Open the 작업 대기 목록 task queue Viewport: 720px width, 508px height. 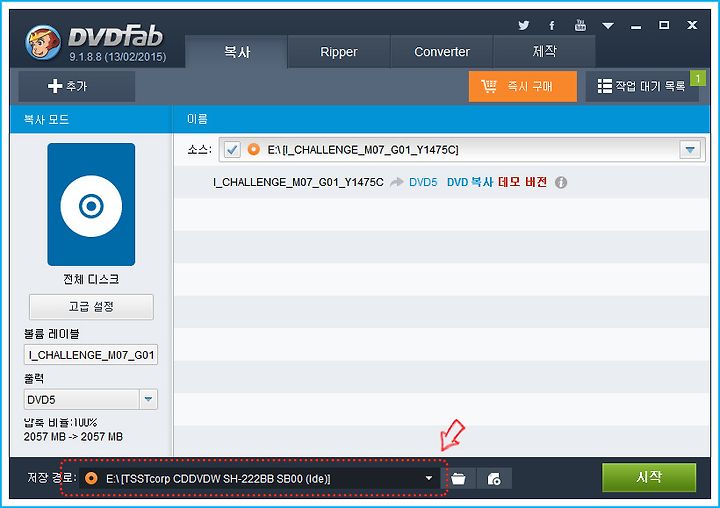[x=641, y=86]
